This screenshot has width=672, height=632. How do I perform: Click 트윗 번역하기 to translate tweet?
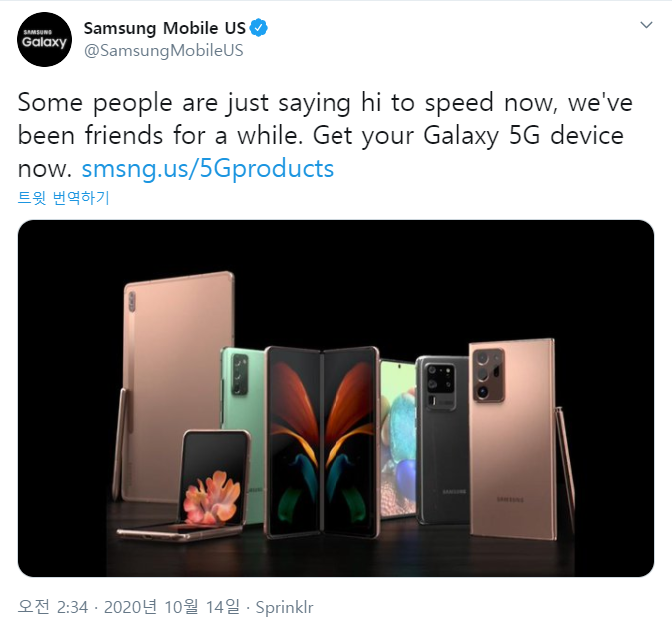64,197
